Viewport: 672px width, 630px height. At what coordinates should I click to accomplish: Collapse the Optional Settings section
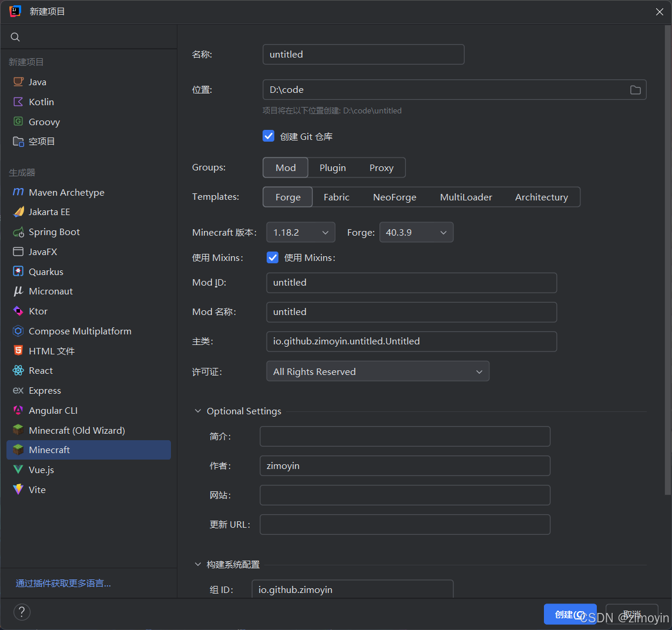(197, 411)
